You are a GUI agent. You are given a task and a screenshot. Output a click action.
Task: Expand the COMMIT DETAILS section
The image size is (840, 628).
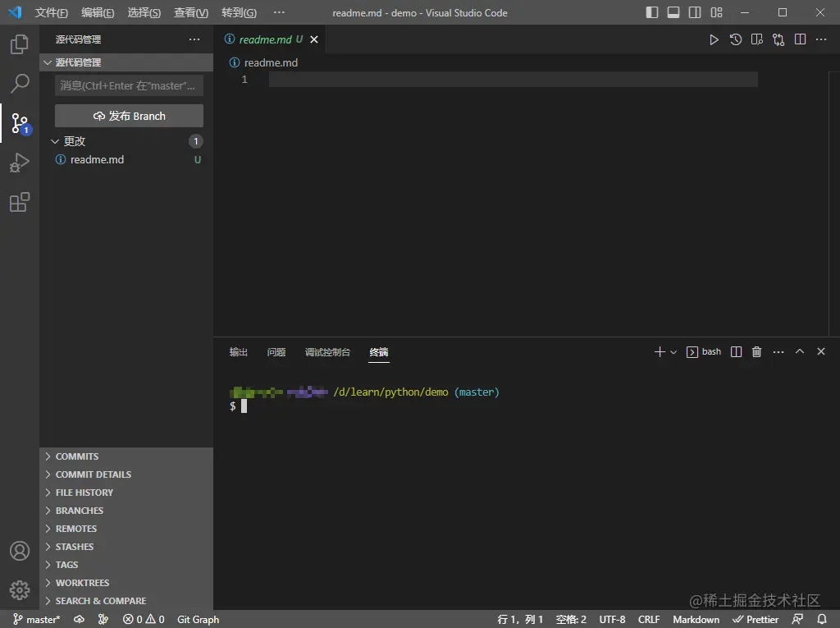pyautogui.click(x=126, y=474)
